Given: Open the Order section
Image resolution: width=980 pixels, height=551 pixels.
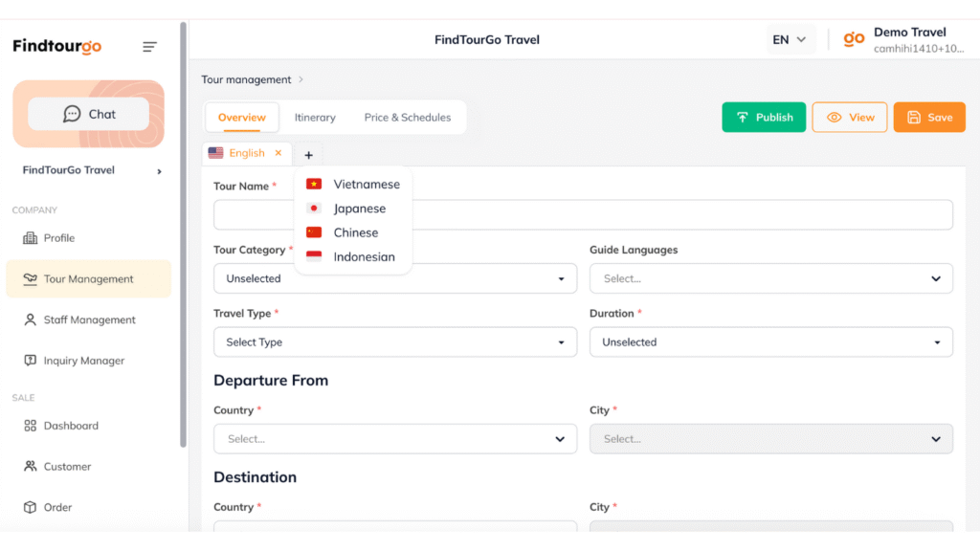Looking at the screenshot, I should 57,507.
